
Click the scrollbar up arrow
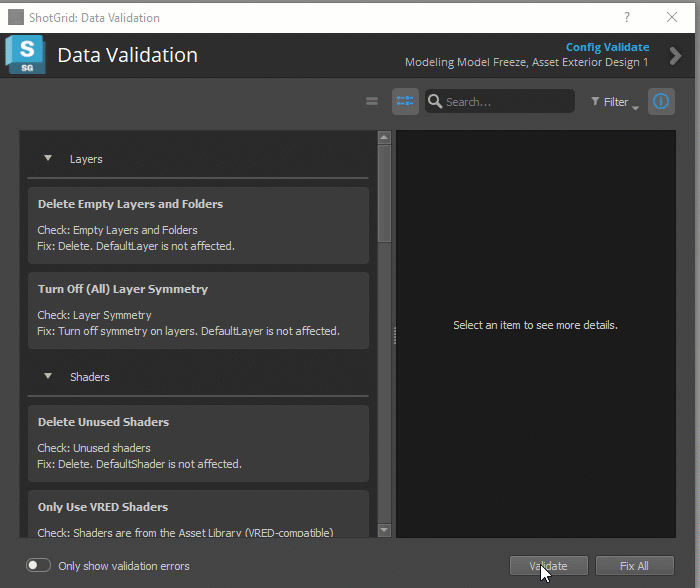pos(384,138)
